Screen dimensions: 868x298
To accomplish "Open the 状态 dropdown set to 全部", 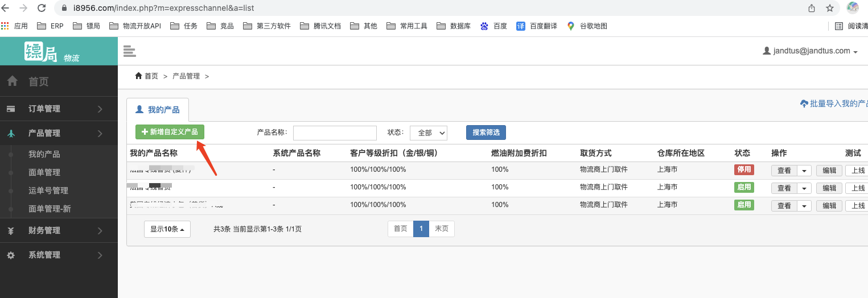I will click(429, 133).
